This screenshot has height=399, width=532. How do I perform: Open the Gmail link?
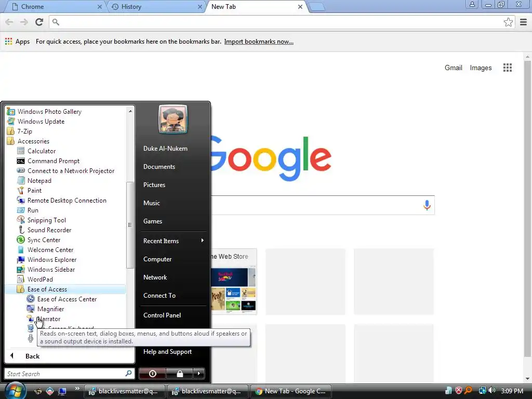click(453, 68)
